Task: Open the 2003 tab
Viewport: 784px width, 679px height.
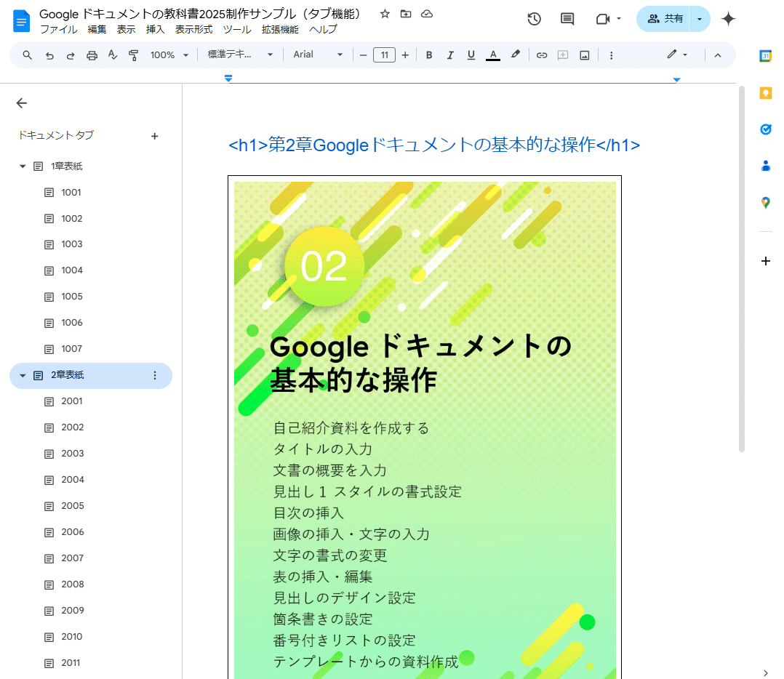Action: tap(73, 454)
